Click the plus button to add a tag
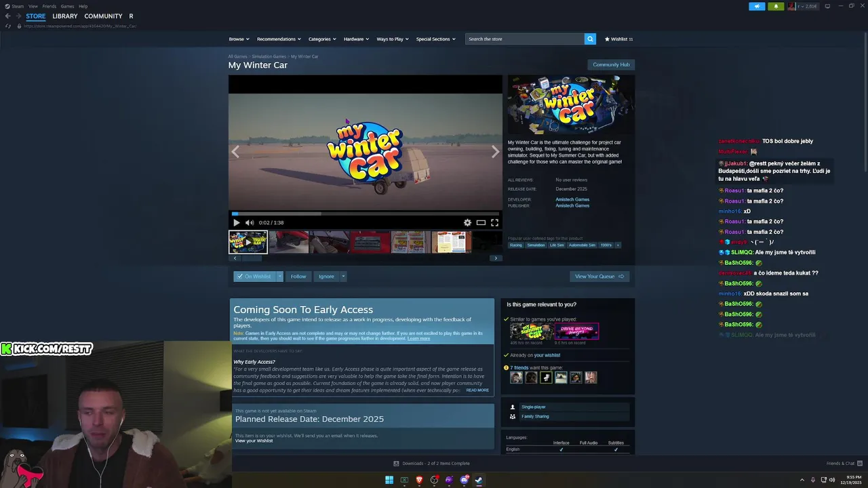Viewport: 868px width, 488px height. click(x=617, y=245)
